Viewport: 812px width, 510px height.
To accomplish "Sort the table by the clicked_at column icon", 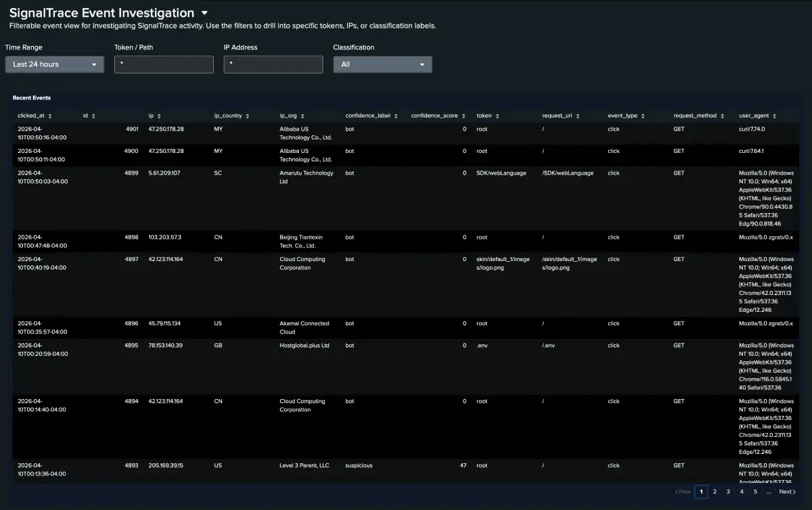I will [50, 116].
